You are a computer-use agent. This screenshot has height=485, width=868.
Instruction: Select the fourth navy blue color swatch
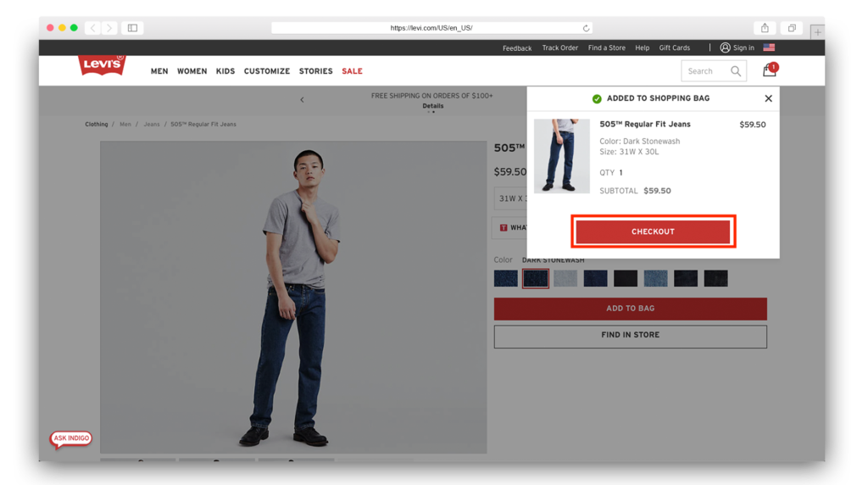tap(596, 278)
